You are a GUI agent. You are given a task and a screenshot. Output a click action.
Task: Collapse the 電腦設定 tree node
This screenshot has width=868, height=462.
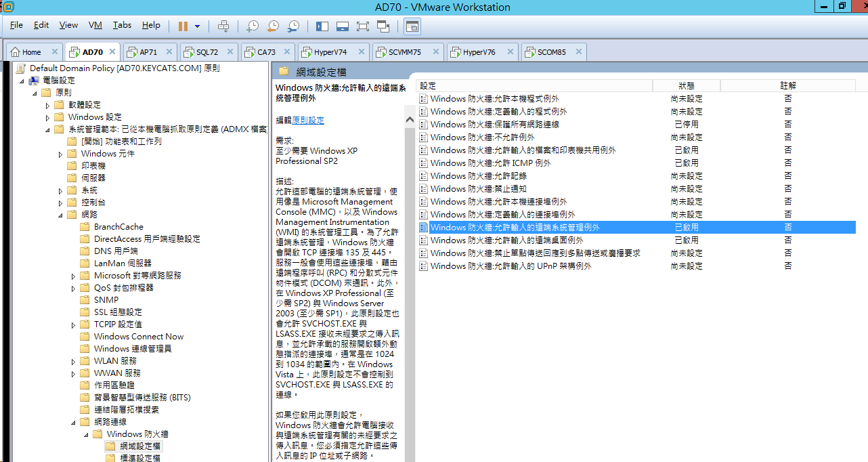(22, 81)
